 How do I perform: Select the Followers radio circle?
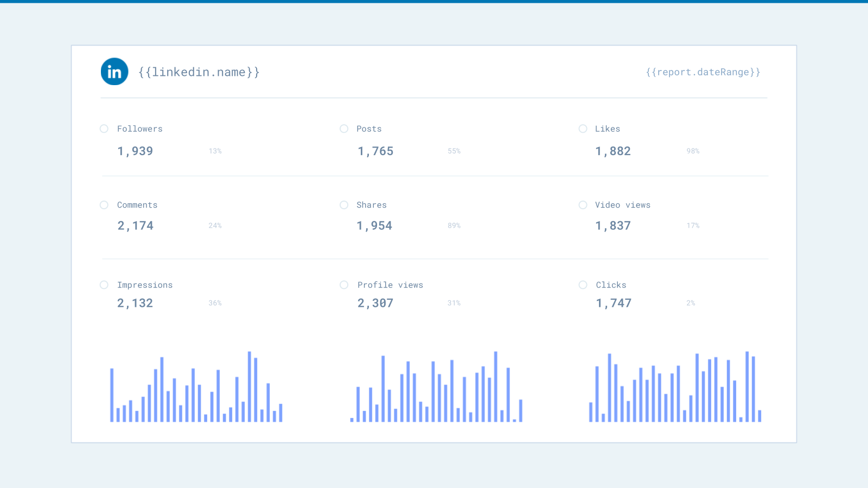coord(104,129)
